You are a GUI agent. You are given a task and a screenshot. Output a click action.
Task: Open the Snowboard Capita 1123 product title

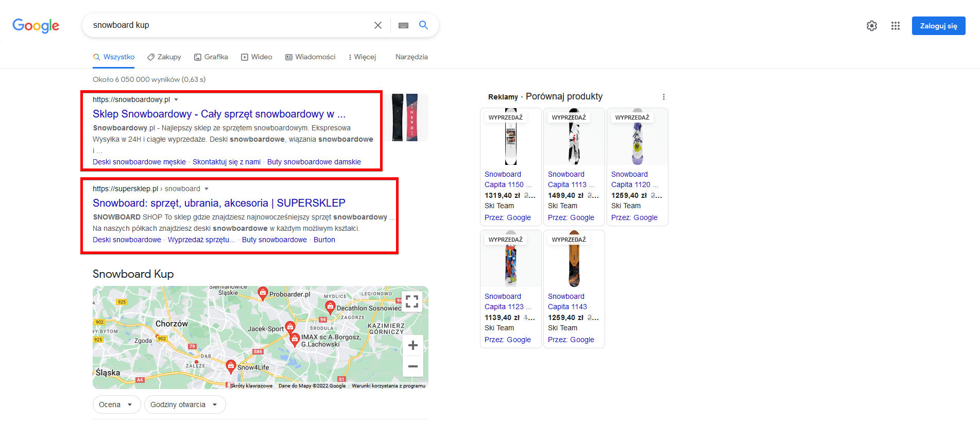[x=508, y=301]
